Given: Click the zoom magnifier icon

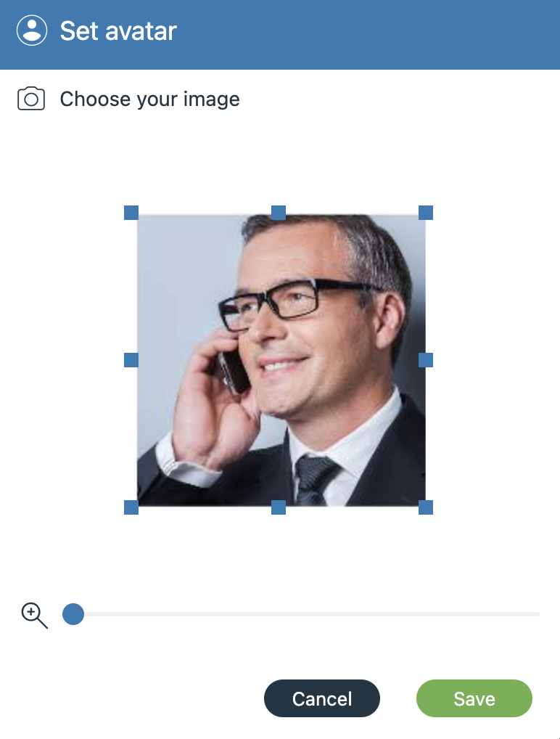Looking at the screenshot, I should coord(34,615).
